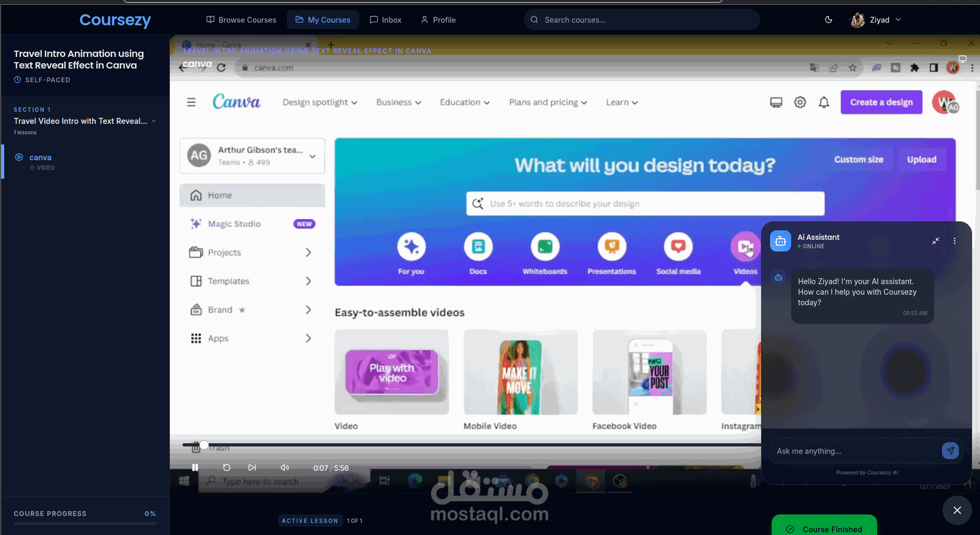The width and height of the screenshot is (980, 535).
Task: Close the floating chat button
Action: [957, 510]
